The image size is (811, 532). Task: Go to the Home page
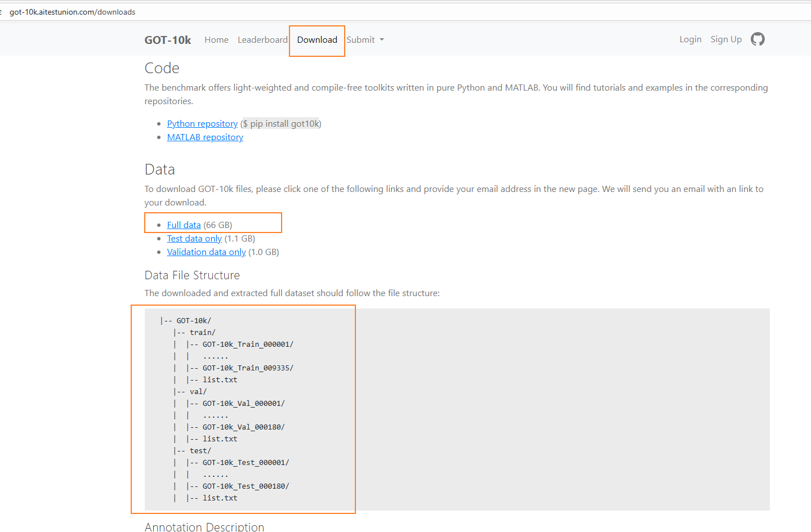click(x=216, y=40)
